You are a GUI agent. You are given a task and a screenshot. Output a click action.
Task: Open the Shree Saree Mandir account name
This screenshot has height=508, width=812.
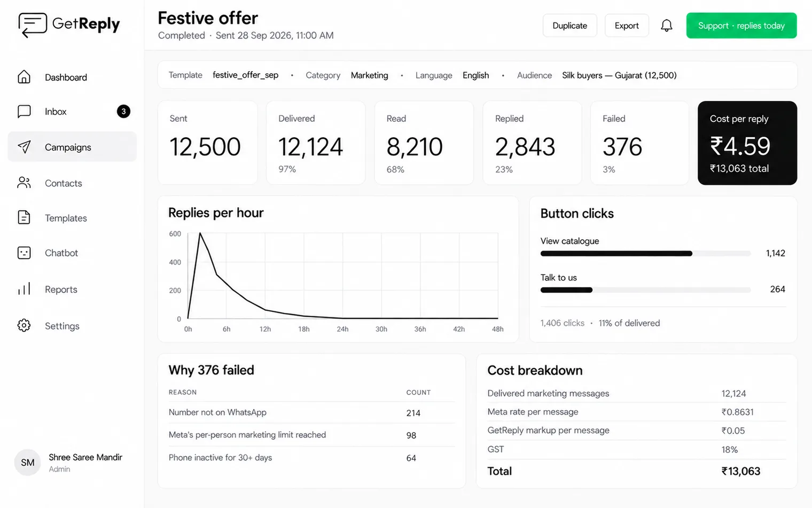(85, 457)
